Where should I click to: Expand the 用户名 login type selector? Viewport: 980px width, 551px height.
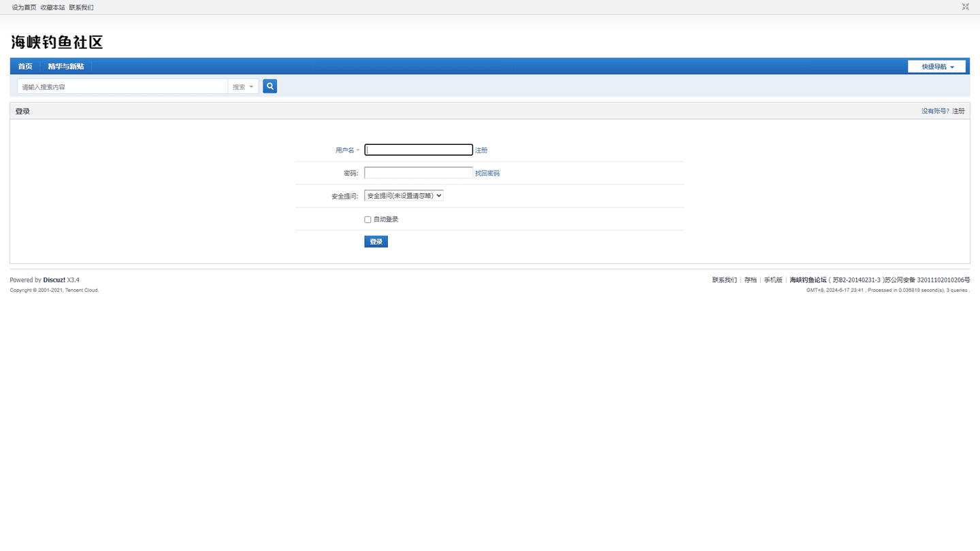[348, 150]
